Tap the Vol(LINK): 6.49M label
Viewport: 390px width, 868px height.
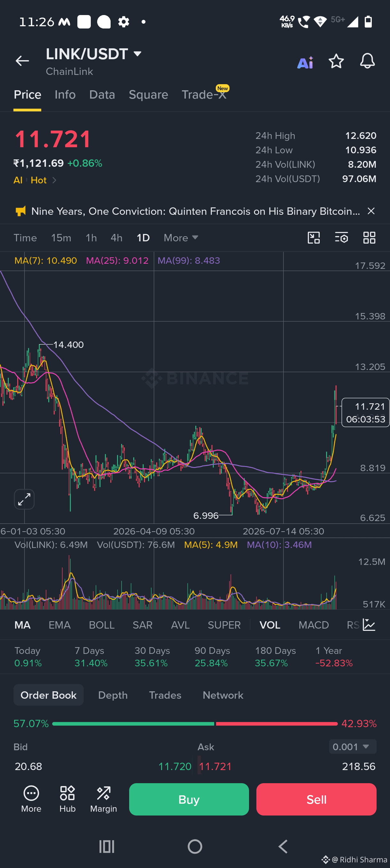51,545
